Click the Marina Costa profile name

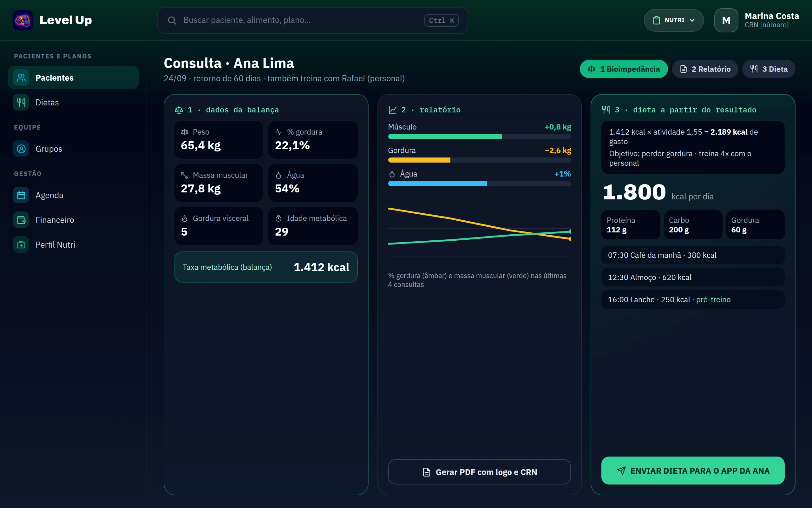772,16
